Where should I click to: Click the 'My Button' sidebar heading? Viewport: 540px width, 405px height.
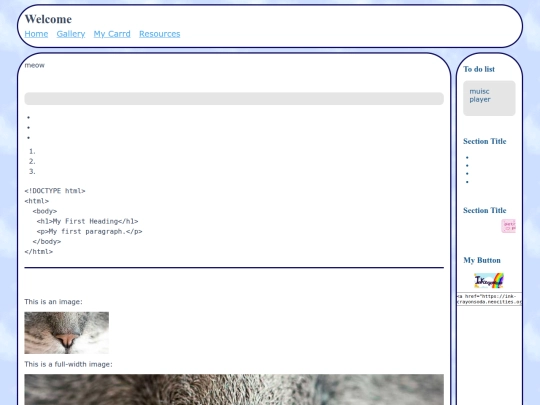482,260
